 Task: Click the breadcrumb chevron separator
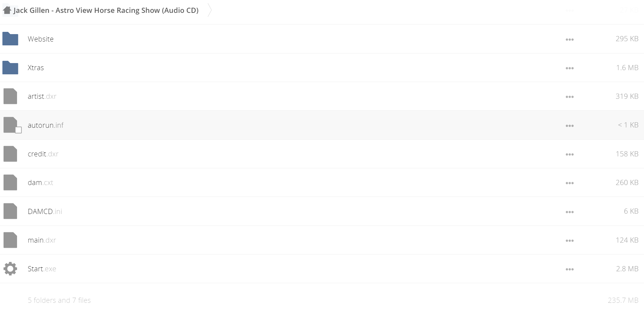pyautogui.click(x=210, y=10)
